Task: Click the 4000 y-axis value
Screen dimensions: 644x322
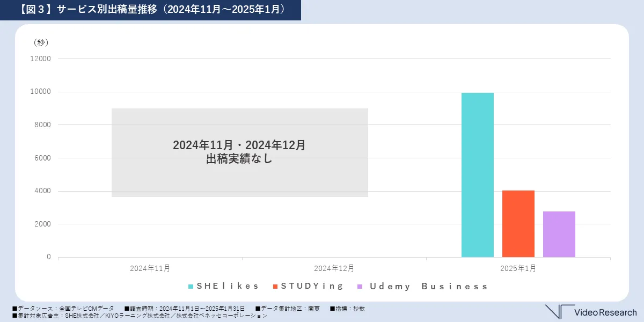Action: click(43, 191)
